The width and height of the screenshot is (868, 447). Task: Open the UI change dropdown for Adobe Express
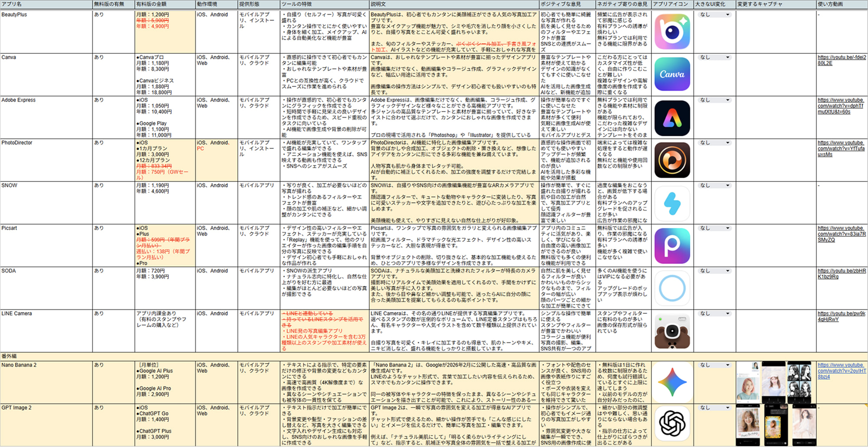coord(714,100)
